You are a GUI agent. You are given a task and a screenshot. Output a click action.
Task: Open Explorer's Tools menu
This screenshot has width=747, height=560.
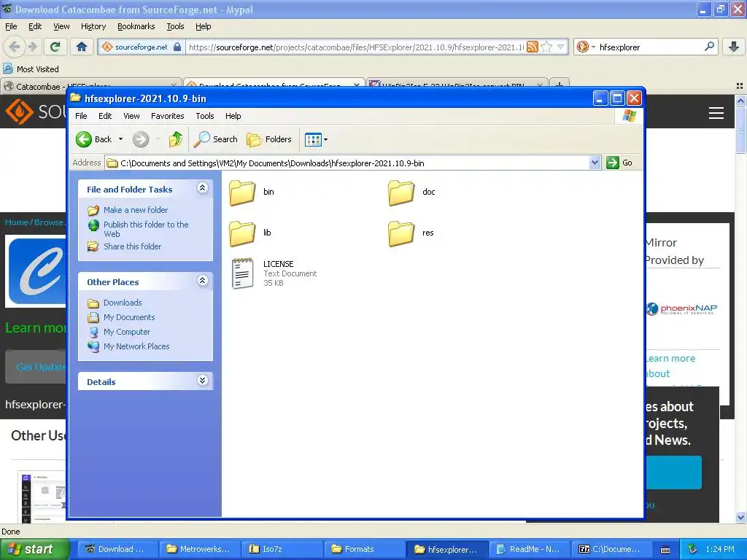pos(205,116)
